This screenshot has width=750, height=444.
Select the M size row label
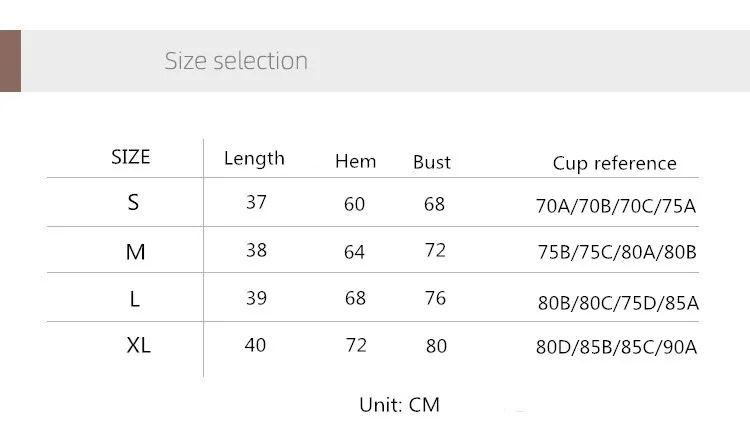click(135, 252)
